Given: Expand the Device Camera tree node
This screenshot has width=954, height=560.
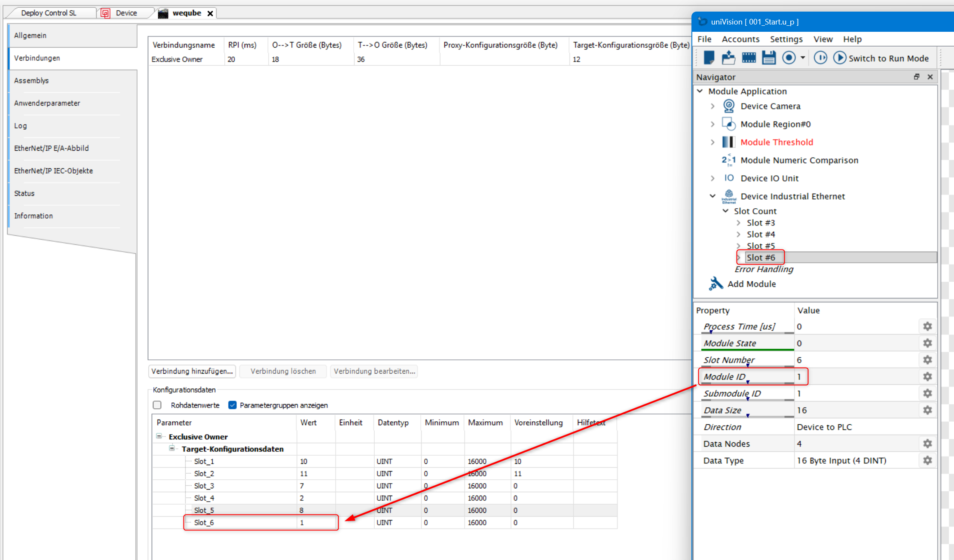Looking at the screenshot, I should coord(712,106).
